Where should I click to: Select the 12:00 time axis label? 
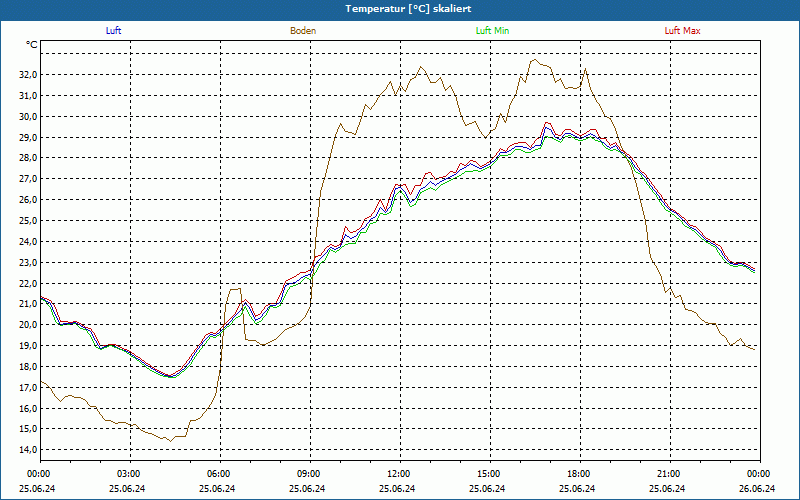tap(397, 474)
